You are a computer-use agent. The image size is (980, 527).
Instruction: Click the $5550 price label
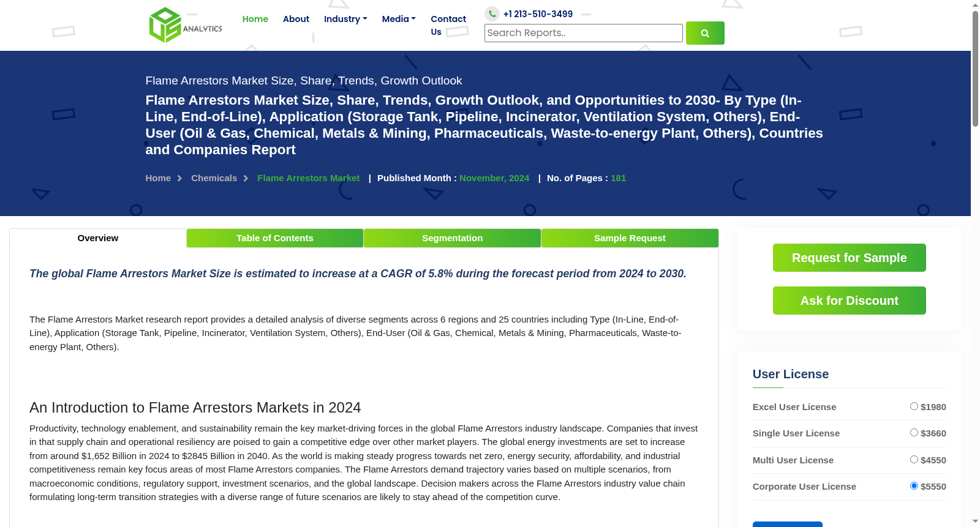(933, 487)
